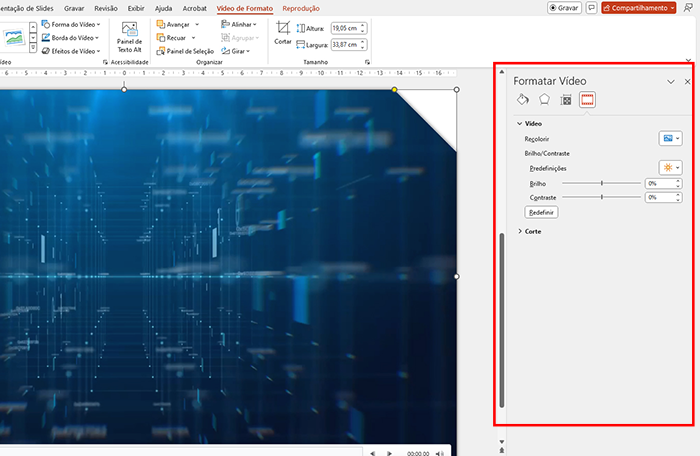Open the Size & Properties icon tab
The height and width of the screenshot is (456, 700).
(566, 100)
